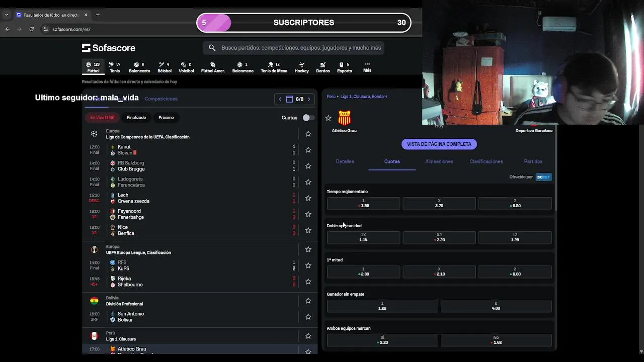The height and width of the screenshot is (362, 644).
Task: Close the Sofascore browser tab
Action: pos(86,15)
